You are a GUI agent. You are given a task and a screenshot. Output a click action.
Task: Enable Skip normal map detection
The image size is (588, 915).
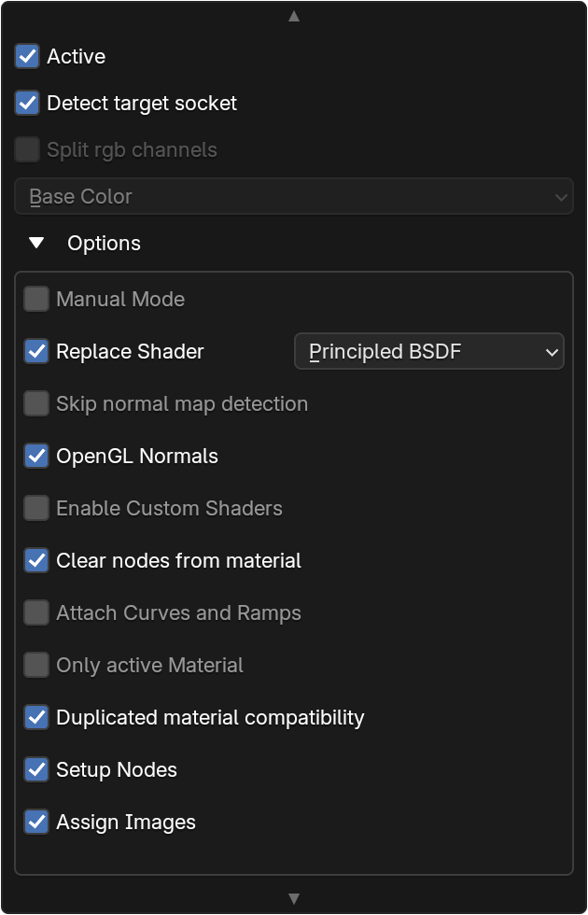pos(36,403)
